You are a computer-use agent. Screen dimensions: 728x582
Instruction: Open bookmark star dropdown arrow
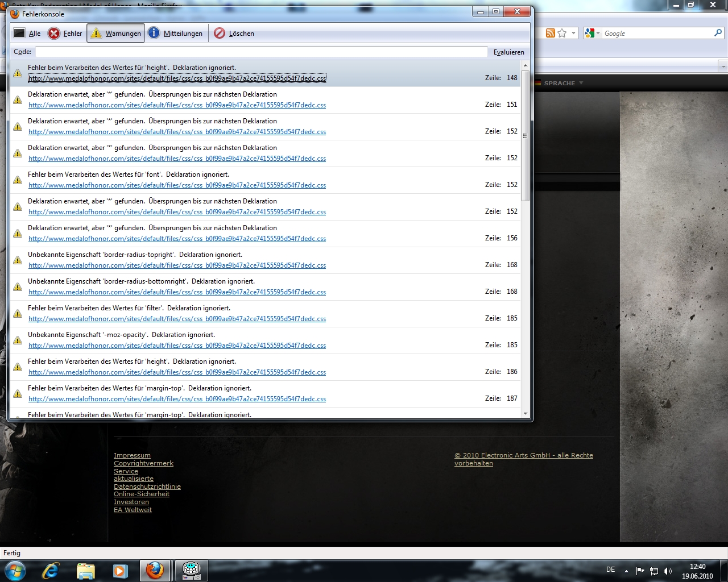point(573,34)
